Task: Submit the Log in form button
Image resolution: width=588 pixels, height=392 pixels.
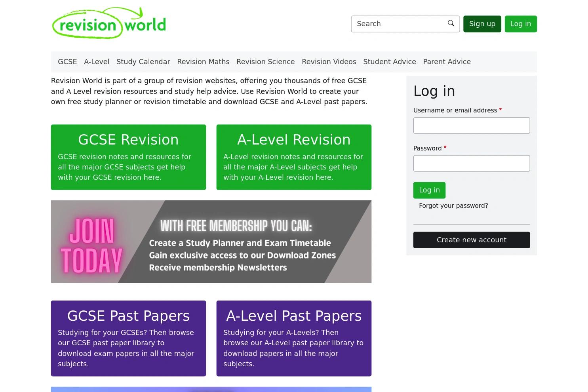Action: (429, 190)
